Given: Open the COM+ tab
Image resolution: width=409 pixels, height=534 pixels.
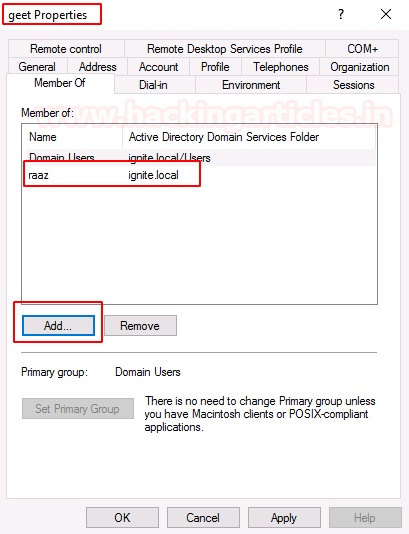Looking at the screenshot, I should [362, 49].
